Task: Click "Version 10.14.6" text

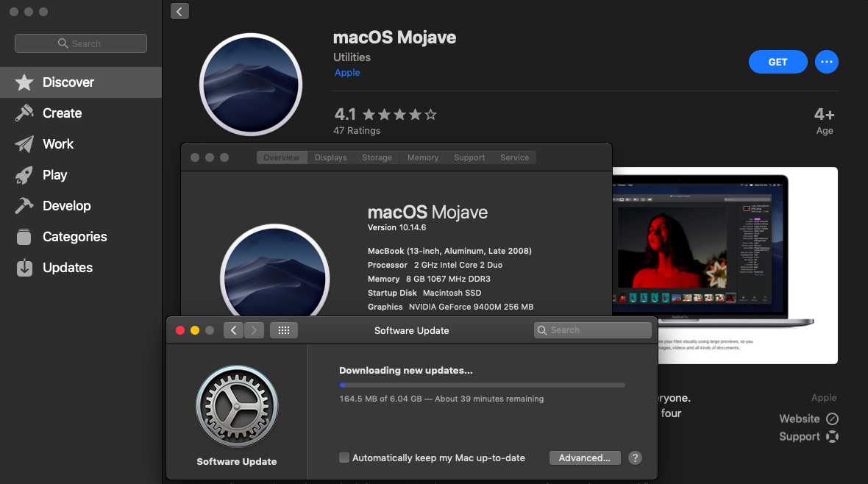Action: (397, 227)
